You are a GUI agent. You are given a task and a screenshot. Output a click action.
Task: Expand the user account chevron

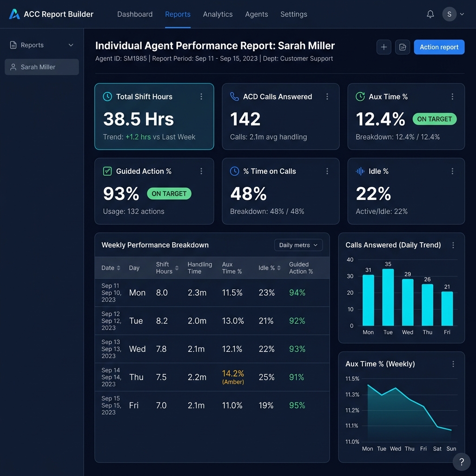tap(462, 14)
